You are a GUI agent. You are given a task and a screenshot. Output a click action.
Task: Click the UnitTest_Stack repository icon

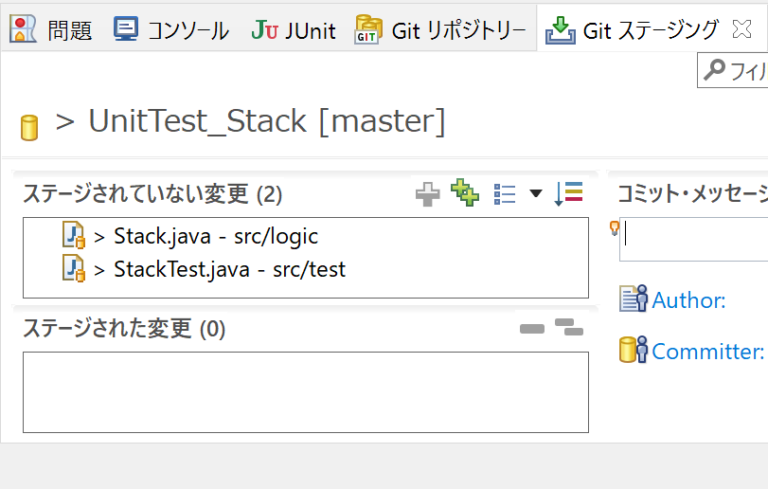point(30,127)
